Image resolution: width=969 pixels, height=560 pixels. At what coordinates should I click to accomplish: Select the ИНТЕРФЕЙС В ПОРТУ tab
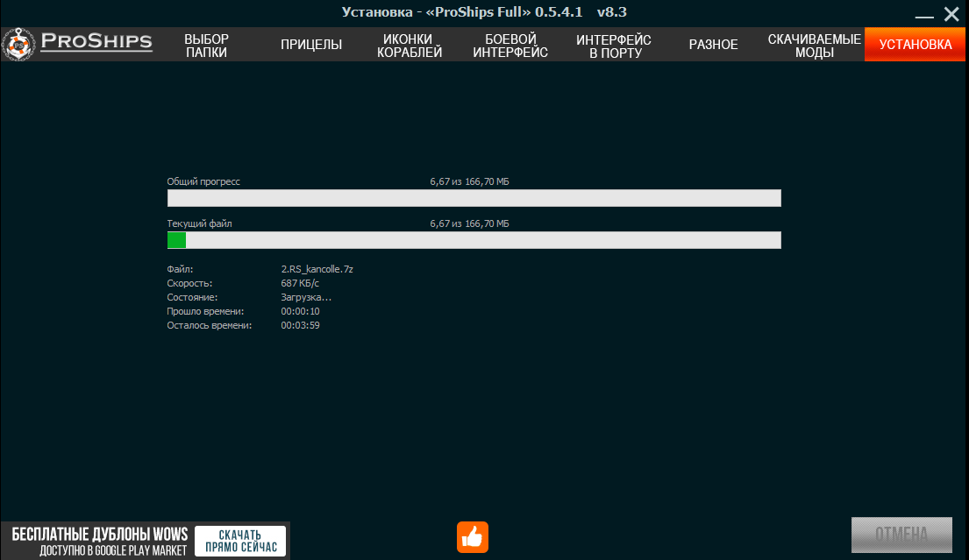614,46
